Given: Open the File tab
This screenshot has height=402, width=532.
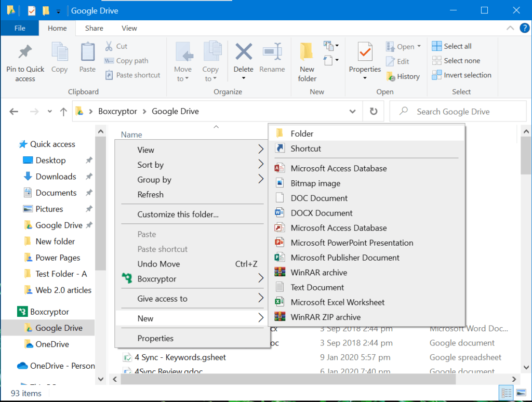Looking at the screenshot, I should [x=20, y=28].
